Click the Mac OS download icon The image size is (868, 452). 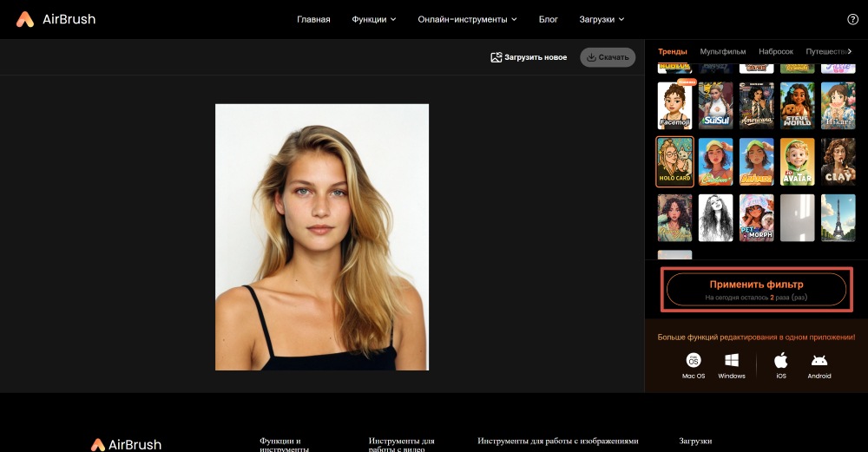click(694, 360)
